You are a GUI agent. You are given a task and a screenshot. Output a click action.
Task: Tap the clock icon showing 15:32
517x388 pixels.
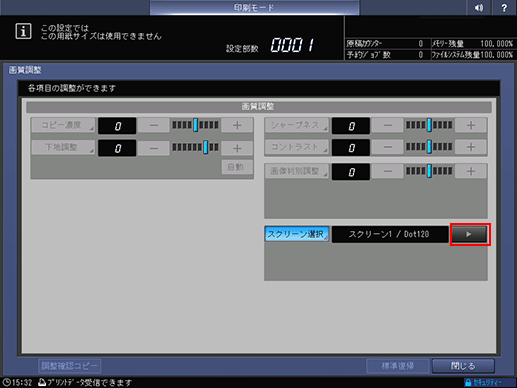7,382
